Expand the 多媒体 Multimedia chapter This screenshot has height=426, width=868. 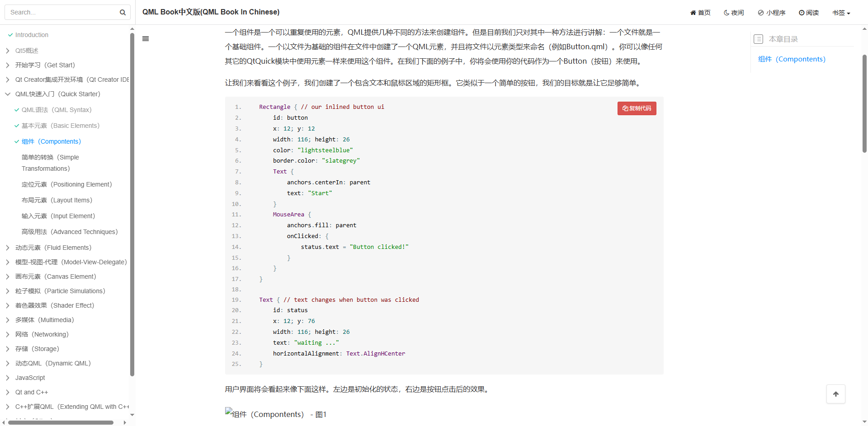coord(8,320)
